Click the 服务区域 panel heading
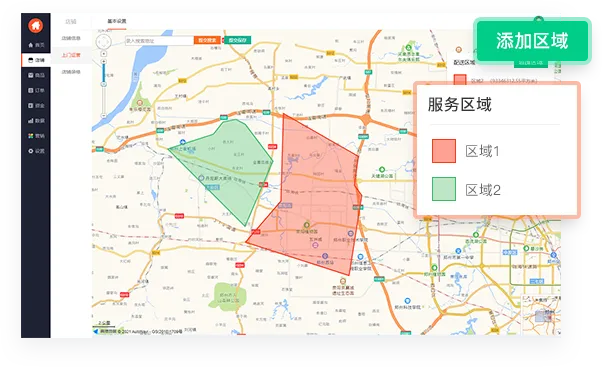 (x=460, y=104)
